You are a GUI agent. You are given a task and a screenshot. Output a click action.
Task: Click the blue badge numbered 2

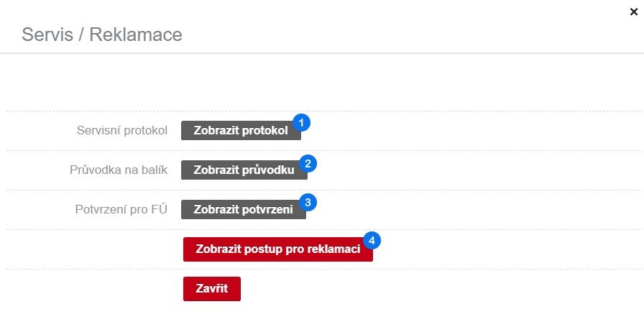tap(308, 162)
